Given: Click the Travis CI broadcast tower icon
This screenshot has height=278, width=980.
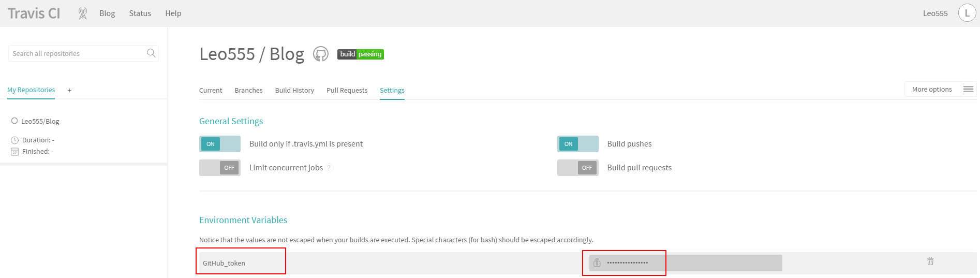Looking at the screenshot, I should tap(83, 13).
